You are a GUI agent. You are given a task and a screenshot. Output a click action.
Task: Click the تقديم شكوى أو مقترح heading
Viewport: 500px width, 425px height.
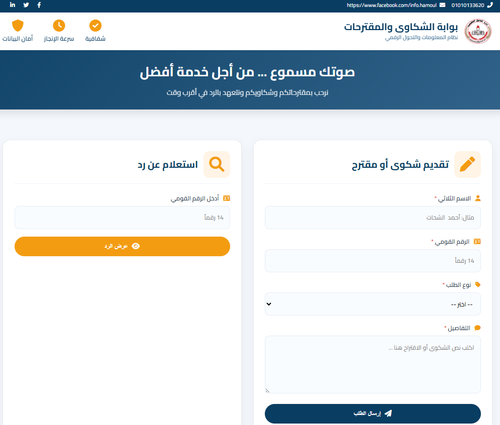click(400, 165)
